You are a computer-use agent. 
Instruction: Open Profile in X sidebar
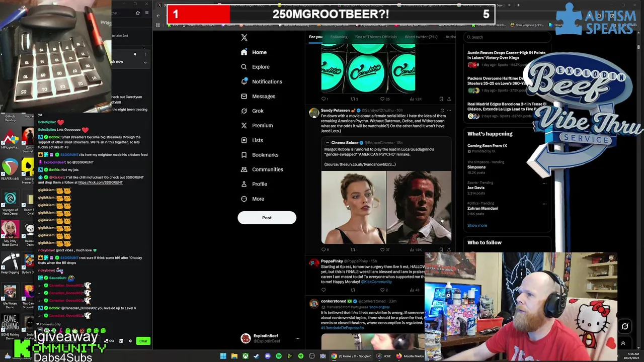[x=254, y=184]
